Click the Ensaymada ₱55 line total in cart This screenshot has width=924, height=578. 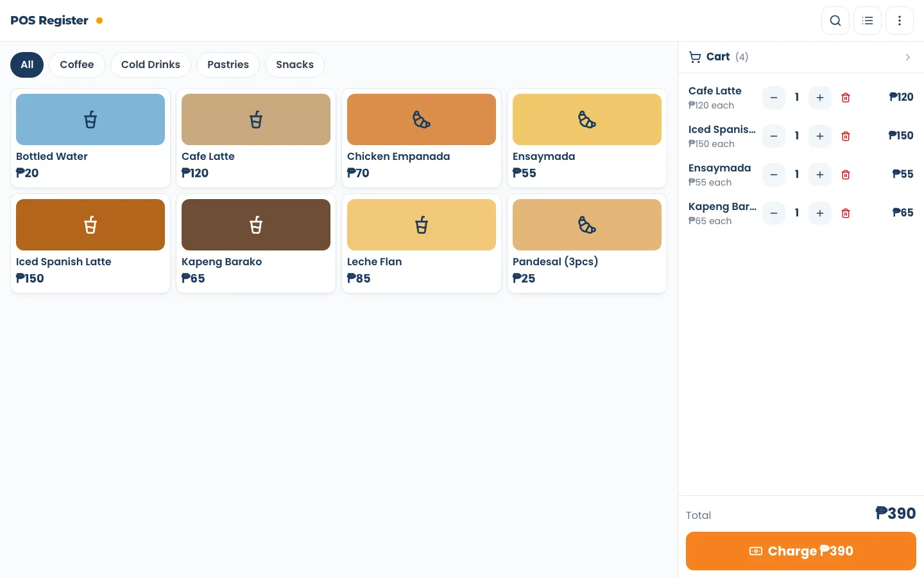click(x=903, y=174)
